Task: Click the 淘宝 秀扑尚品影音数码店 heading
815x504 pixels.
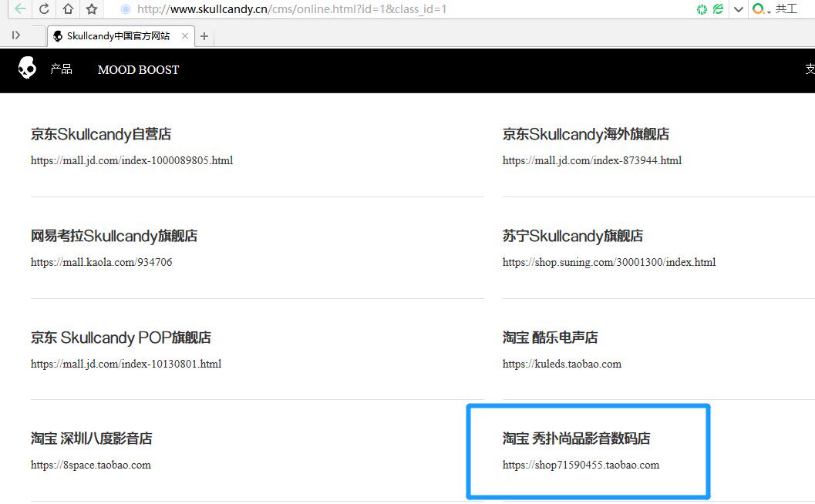Action: point(577,438)
